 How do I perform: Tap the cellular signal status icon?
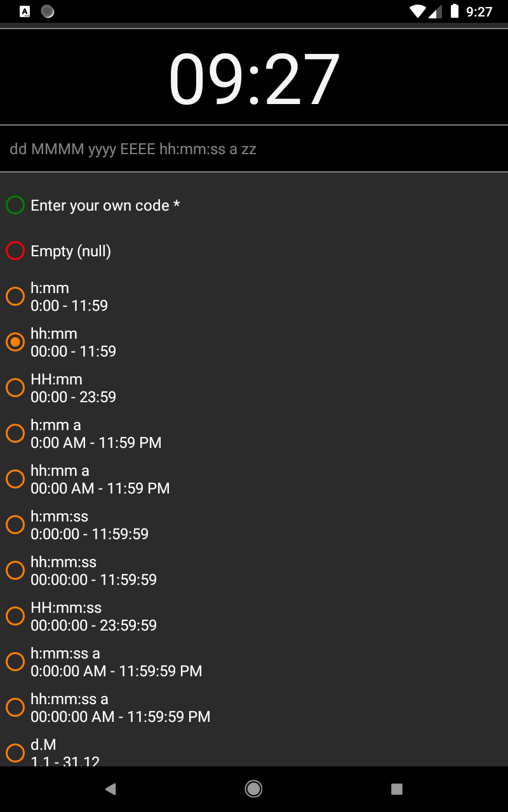(x=436, y=11)
